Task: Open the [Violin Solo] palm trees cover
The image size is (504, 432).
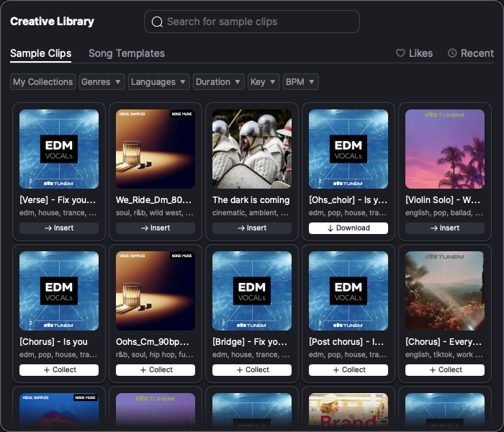Action: coord(445,149)
